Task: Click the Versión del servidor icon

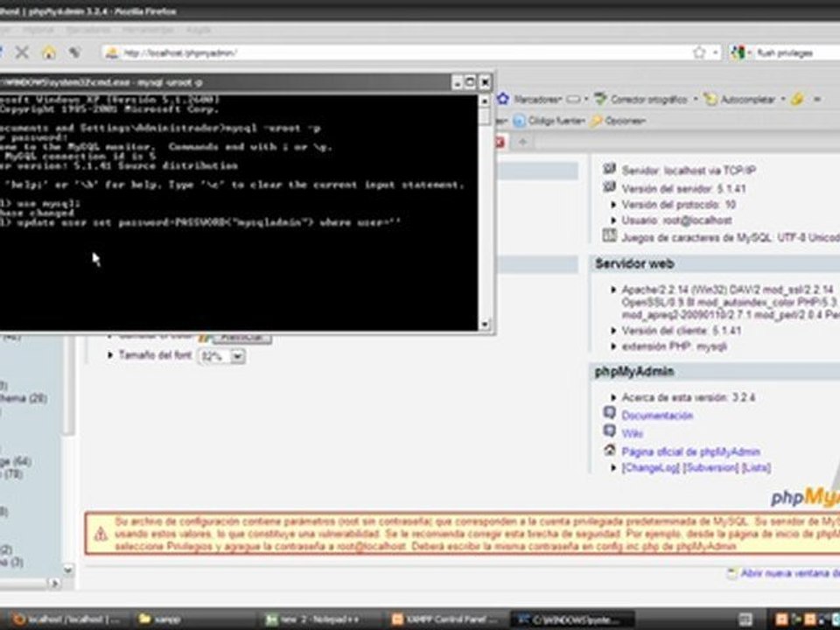Action: click(x=609, y=187)
